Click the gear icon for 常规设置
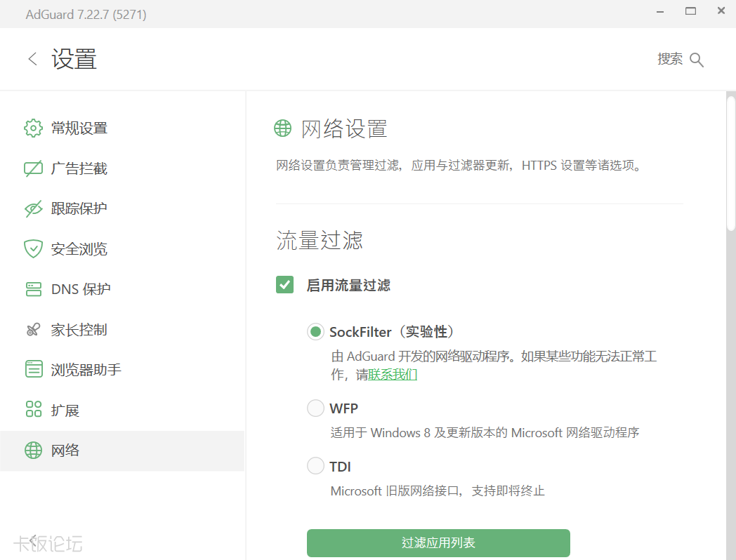This screenshot has height=560, width=736. point(33,128)
